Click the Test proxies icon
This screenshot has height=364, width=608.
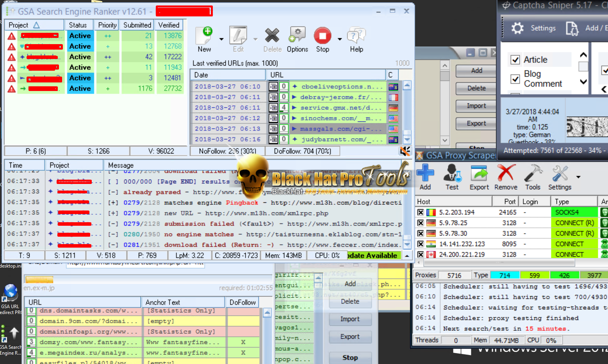[452, 173]
